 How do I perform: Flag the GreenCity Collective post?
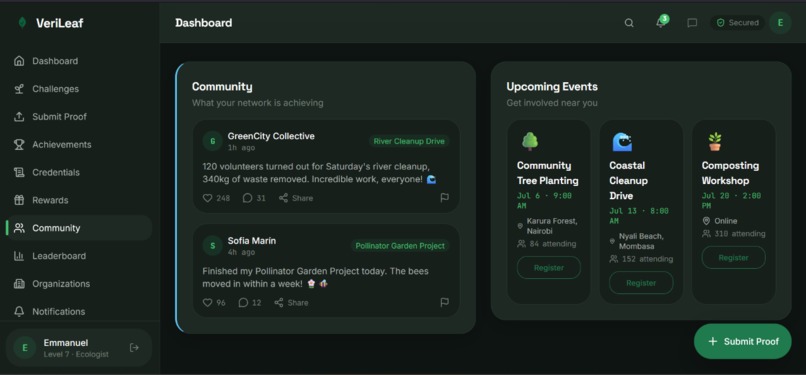pyautogui.click(x=445, y=198)
